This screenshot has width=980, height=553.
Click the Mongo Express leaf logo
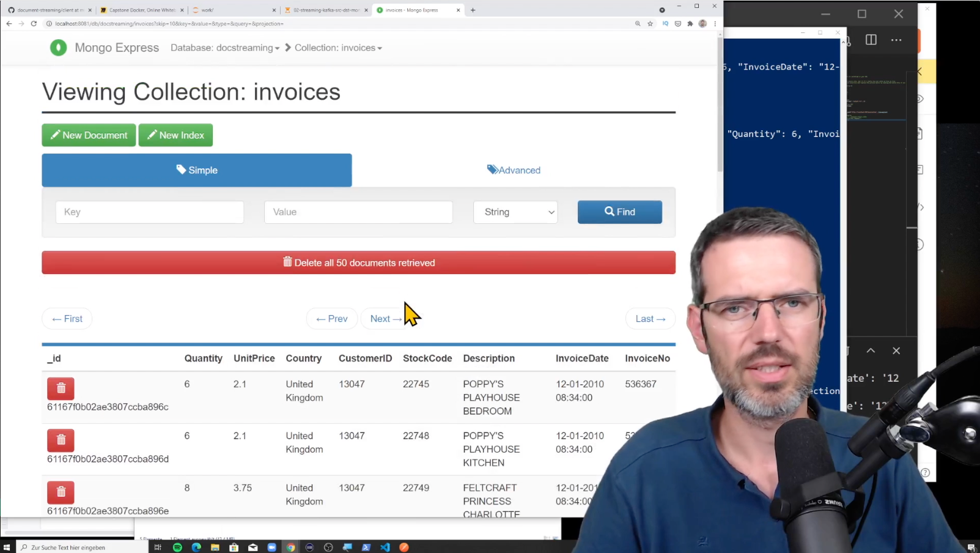pyautogui.click(x=58, y=48)
